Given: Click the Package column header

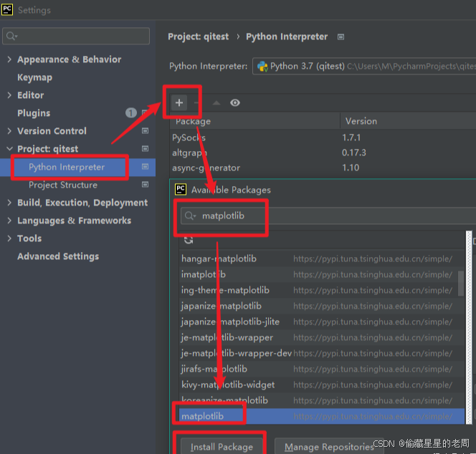Looking at the screenshot, I should pos(254,121).
